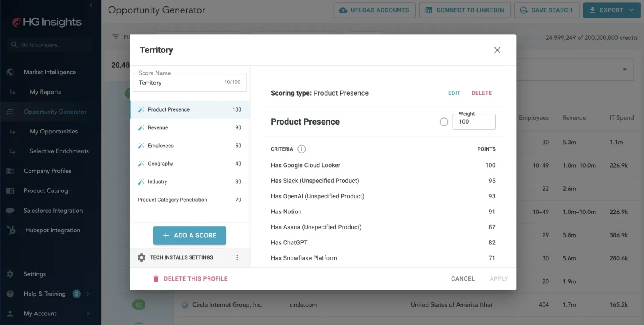The width and height of the screenshot is (644, 325).
Task: Click the green 92 score badge
Action: (x=139, y=305)
